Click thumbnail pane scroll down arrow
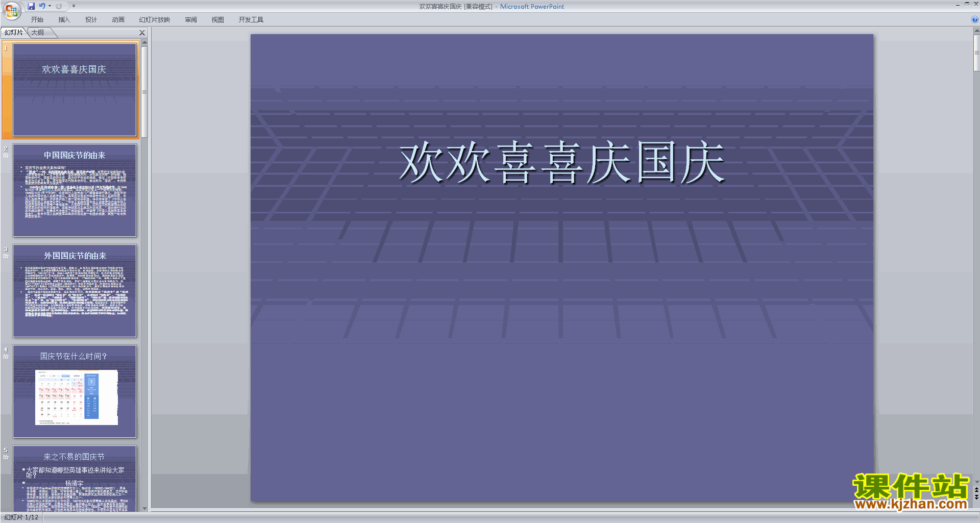The width and height of the screenshot is (980, 523). 144,508
